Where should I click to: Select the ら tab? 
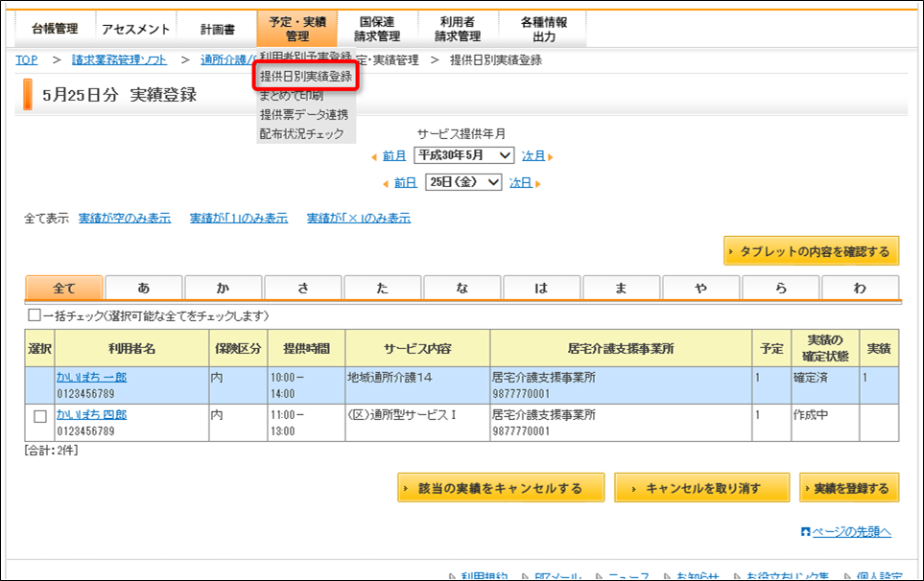point(781,288)
